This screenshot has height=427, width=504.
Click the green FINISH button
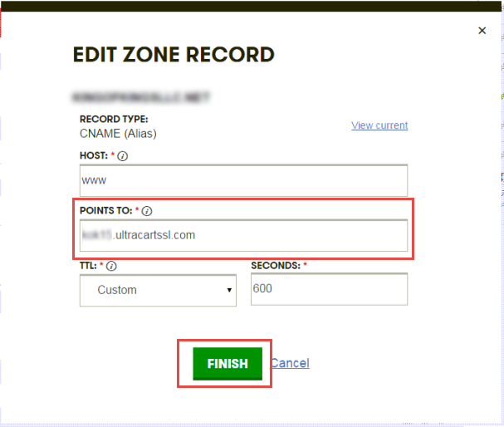pyautogui.click(x=228, y=364)
